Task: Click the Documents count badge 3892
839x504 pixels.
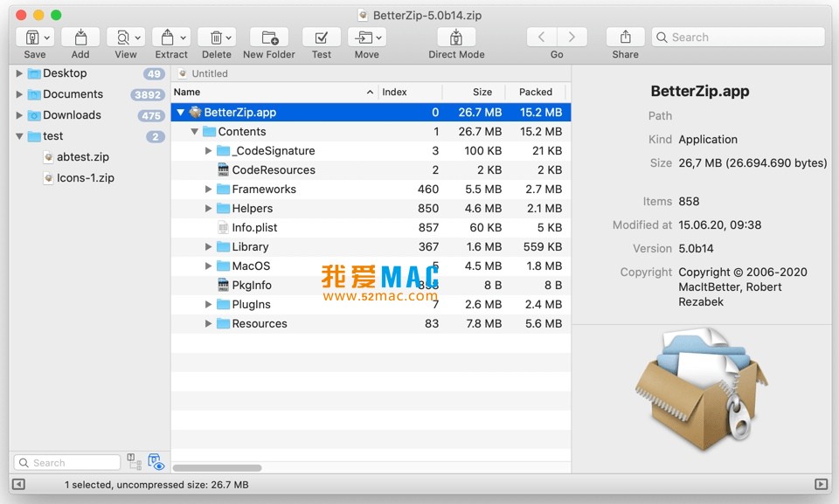Action: click(x=148, y=94)
